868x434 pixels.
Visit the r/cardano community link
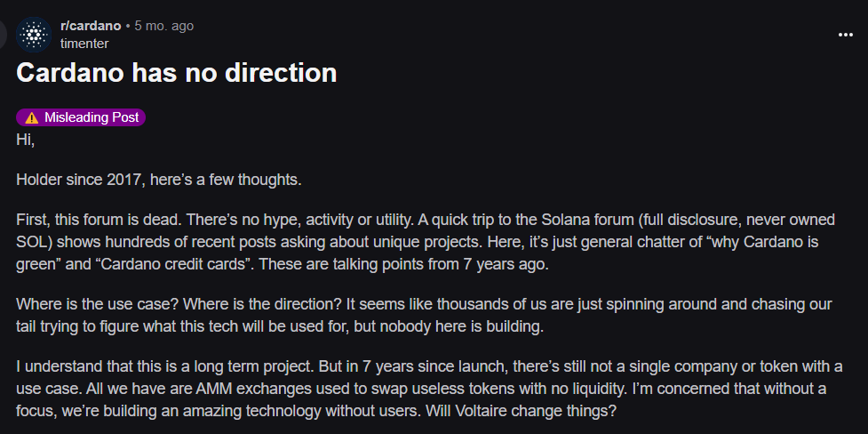coord(91,26)
